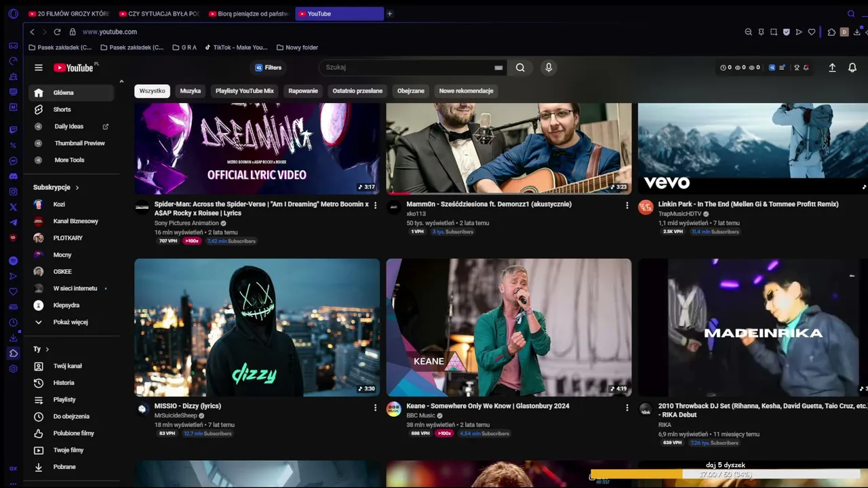Select the Muzyka filter chip
Viewport: 868px width, 488px height.
coord(191,91)
